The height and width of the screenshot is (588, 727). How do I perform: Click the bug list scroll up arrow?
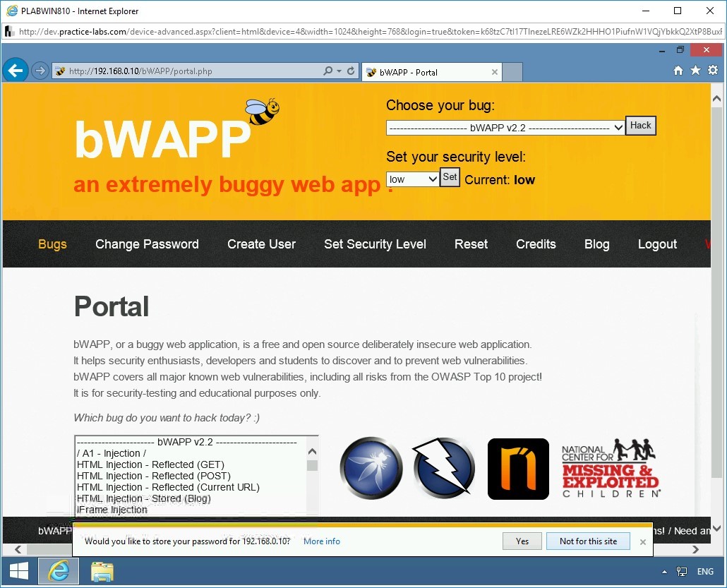point(313,451)
